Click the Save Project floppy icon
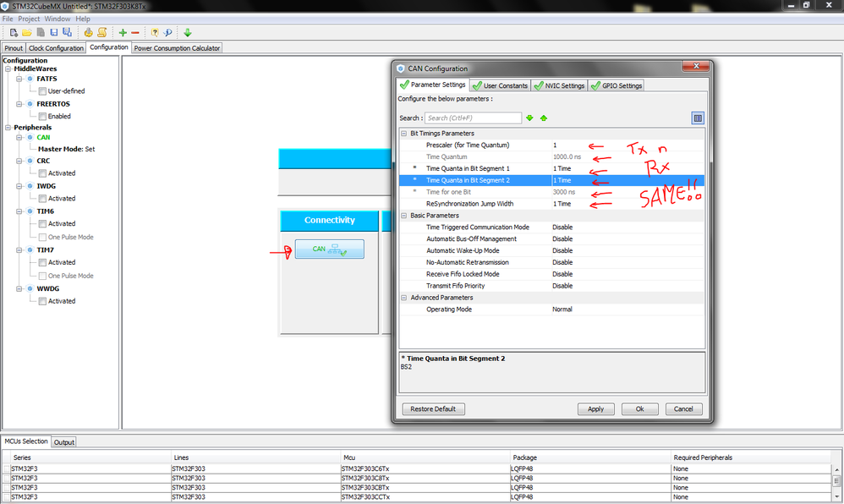Image resolution: width=844 pixels, height=504 pixels. tap(54, 33)
